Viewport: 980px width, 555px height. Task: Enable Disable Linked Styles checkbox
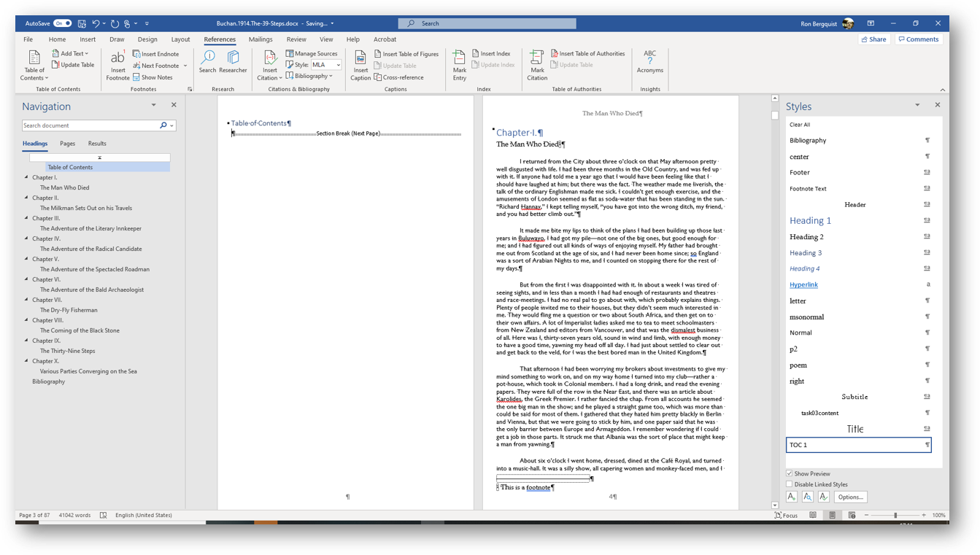[x=790, y=484]
